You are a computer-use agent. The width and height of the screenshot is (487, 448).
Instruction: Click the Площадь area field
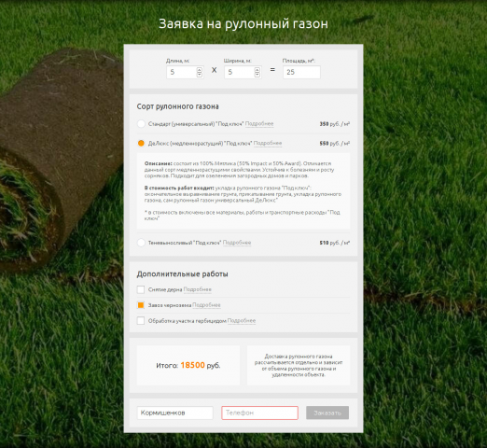click(x=301, y=72)
